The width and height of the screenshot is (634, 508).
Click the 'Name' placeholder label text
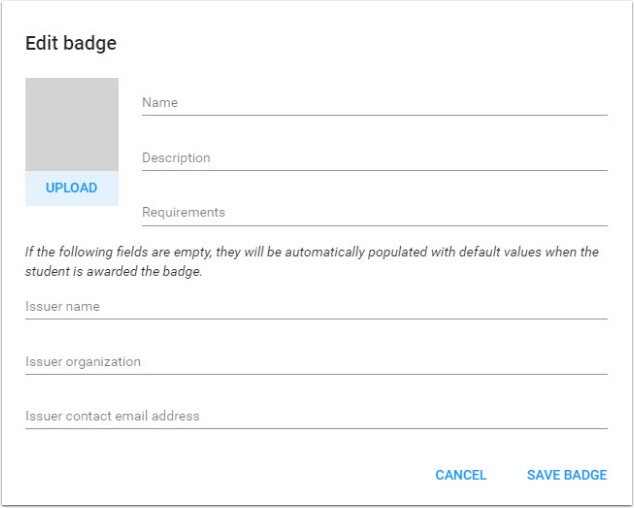click(x=160, y=102)
